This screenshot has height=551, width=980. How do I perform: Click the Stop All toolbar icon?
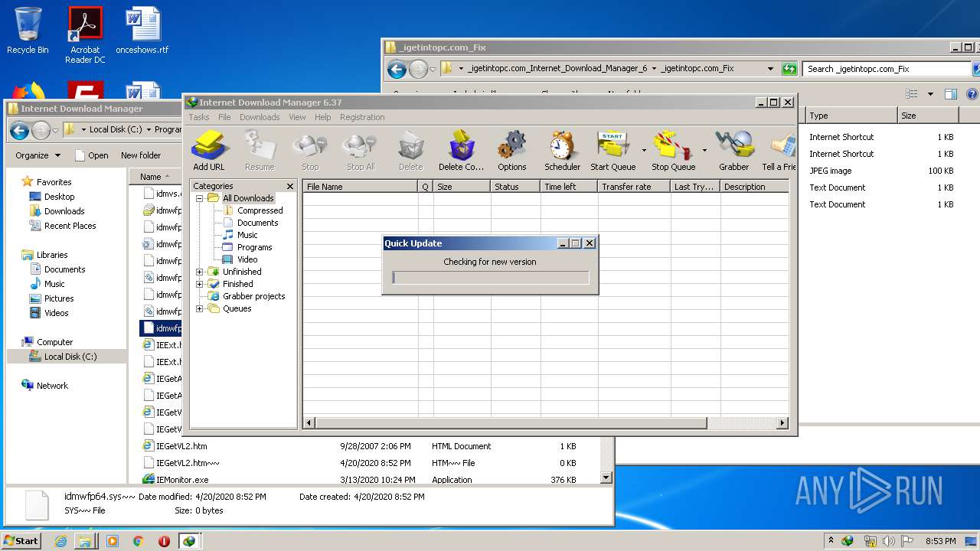[x=360, y=150]
